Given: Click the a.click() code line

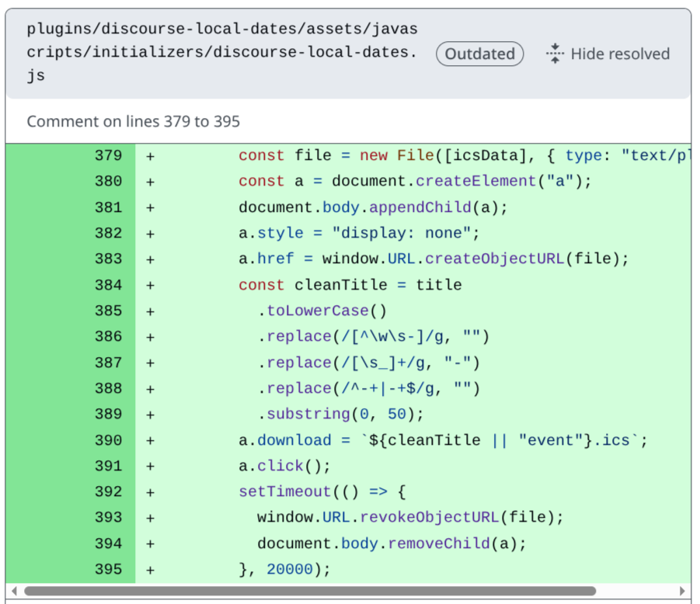Looking at the screenshot, I should click(284, 466).
